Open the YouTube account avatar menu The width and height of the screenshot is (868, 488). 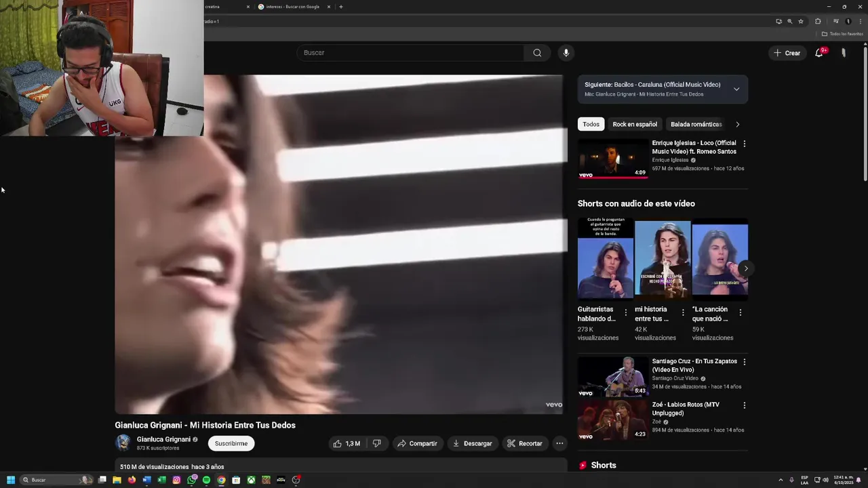[844, 53]
